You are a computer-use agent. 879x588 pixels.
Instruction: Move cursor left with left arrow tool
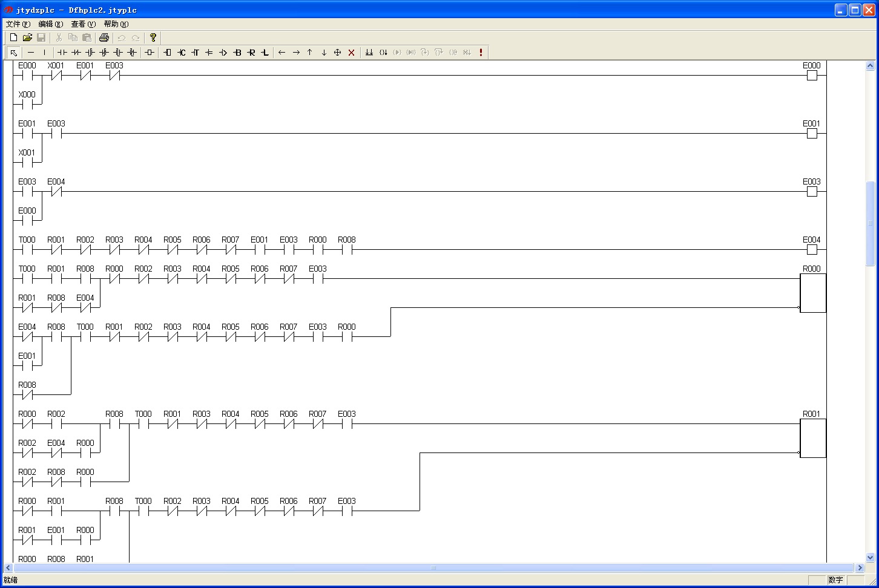pyautogui.click(x=281, y=53)
